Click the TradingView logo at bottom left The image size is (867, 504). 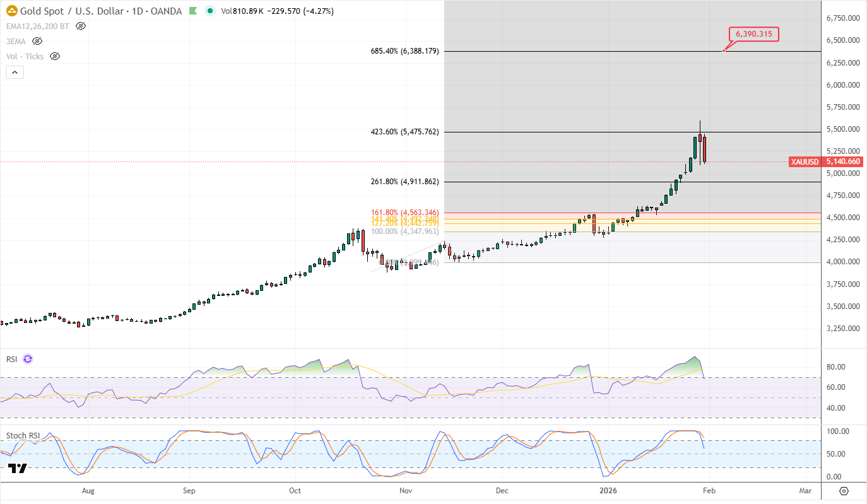coord(18,468)
